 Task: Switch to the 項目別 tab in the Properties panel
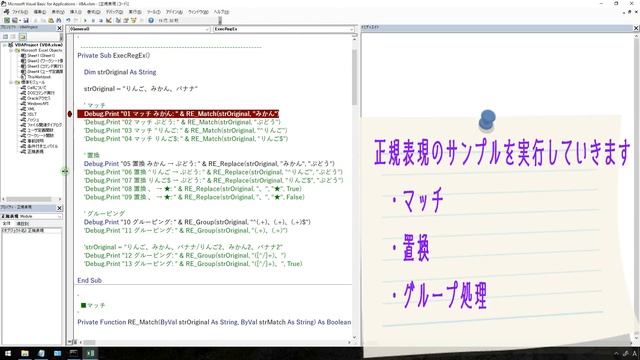(22, 223)
